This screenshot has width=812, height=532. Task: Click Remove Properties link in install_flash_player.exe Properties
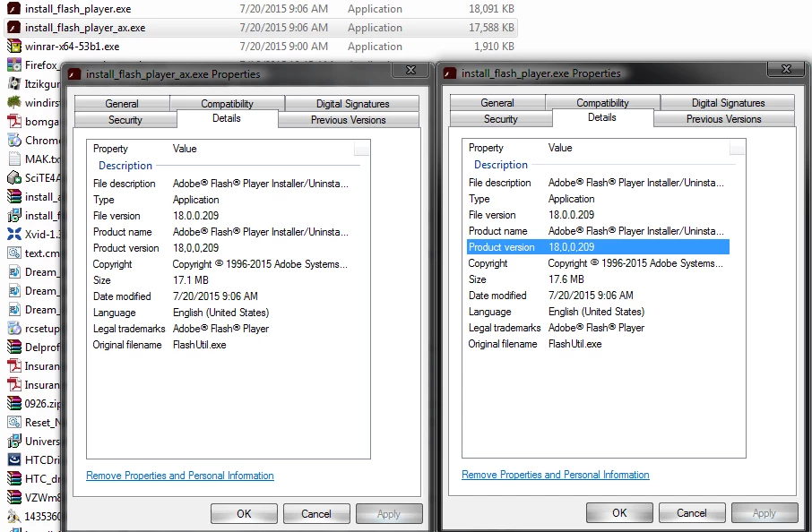tap(555, 475)
